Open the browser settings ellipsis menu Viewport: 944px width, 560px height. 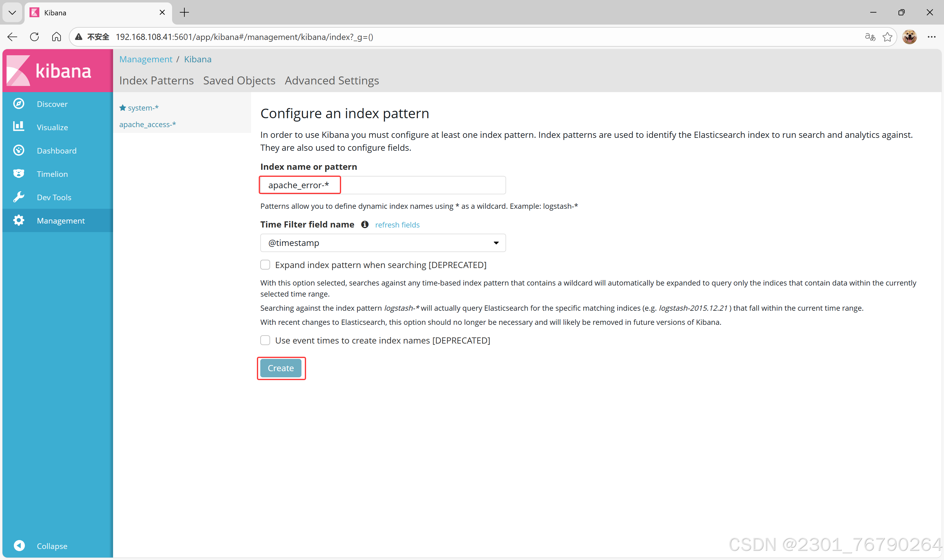[931, 37]
